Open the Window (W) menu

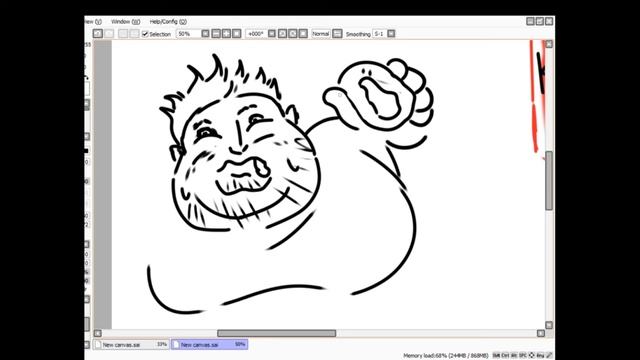125,22
